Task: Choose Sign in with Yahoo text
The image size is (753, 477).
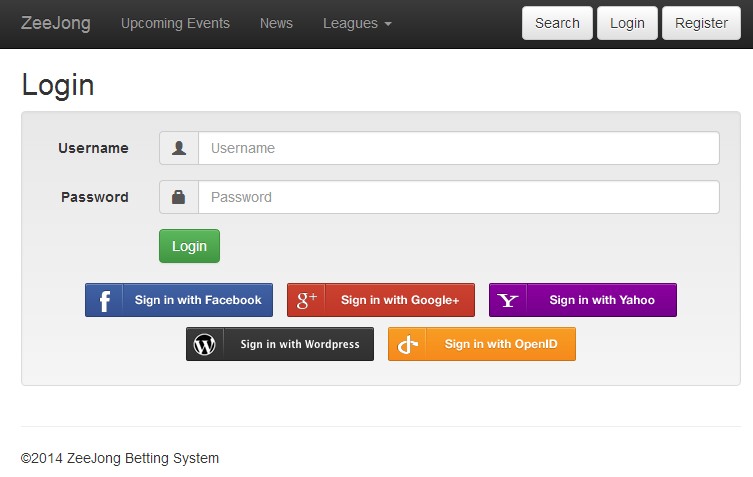Action: point(602,300)
